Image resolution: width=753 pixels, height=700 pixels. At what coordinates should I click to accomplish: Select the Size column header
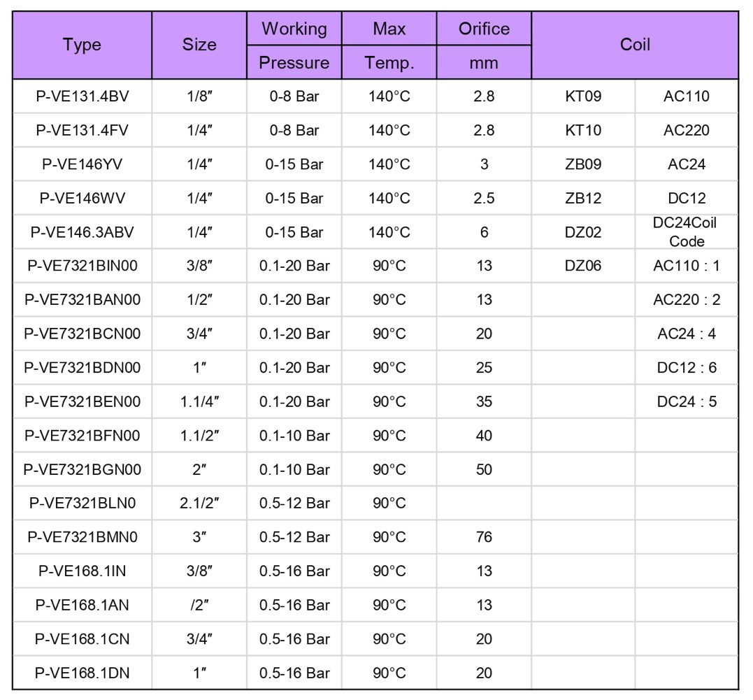(x=199, y=45)
